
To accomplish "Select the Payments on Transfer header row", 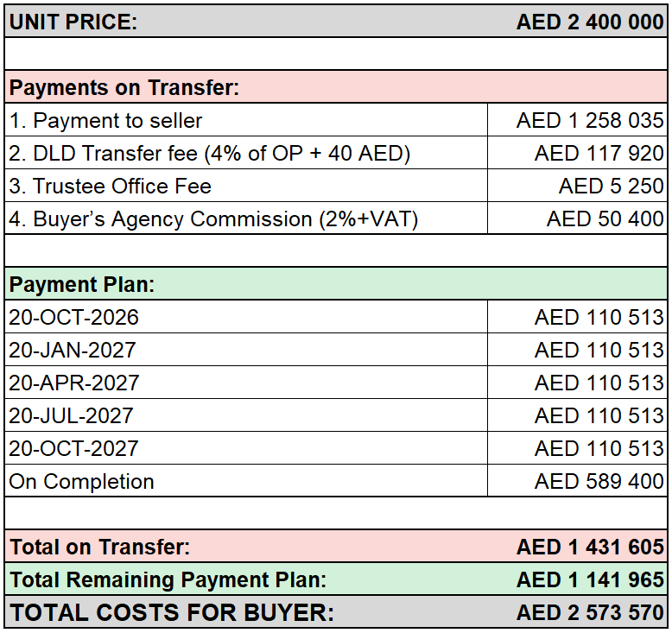I will click(x=336, y=87).
